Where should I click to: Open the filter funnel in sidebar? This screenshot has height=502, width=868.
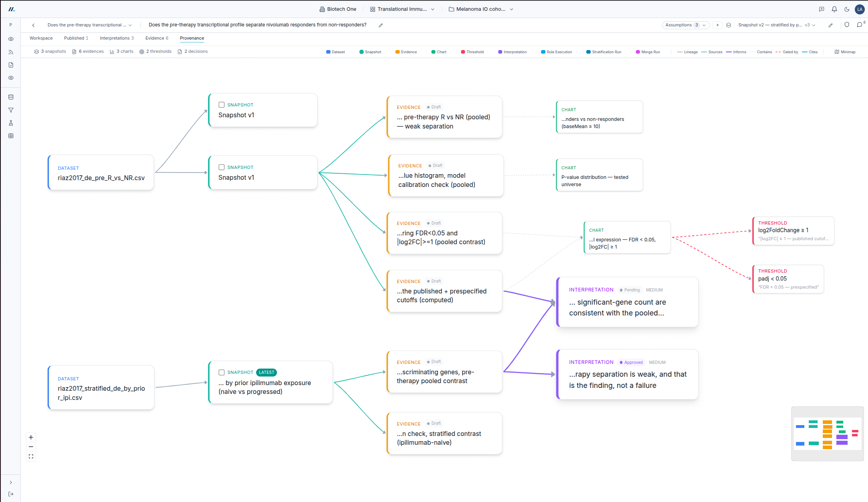coord(11,110)
